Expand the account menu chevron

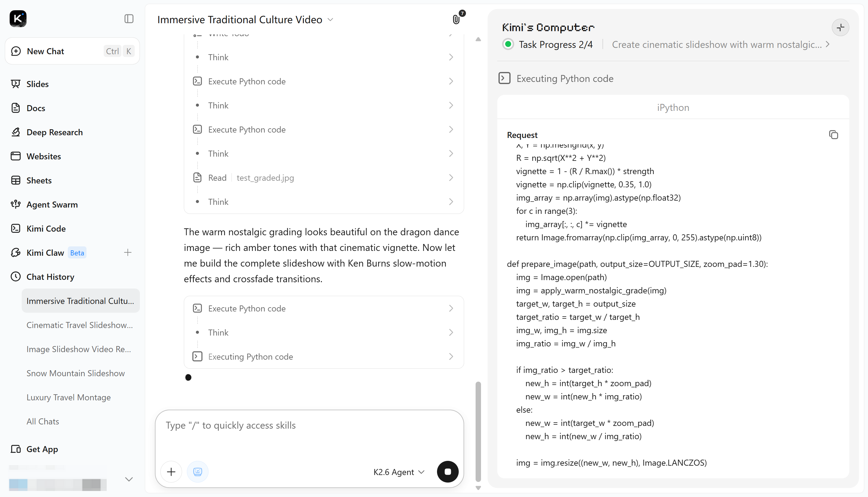(129, 480)
